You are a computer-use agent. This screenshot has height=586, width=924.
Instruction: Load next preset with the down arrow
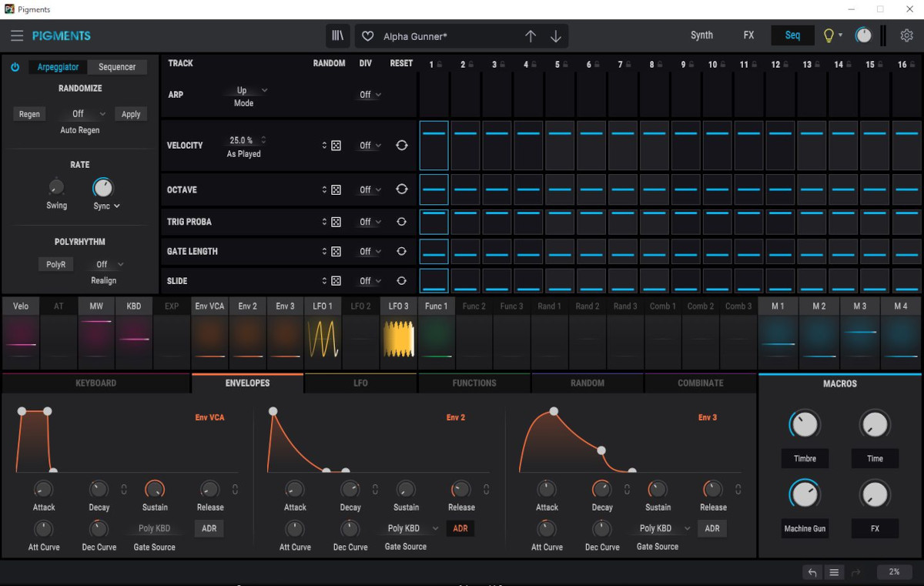[556, 36]
